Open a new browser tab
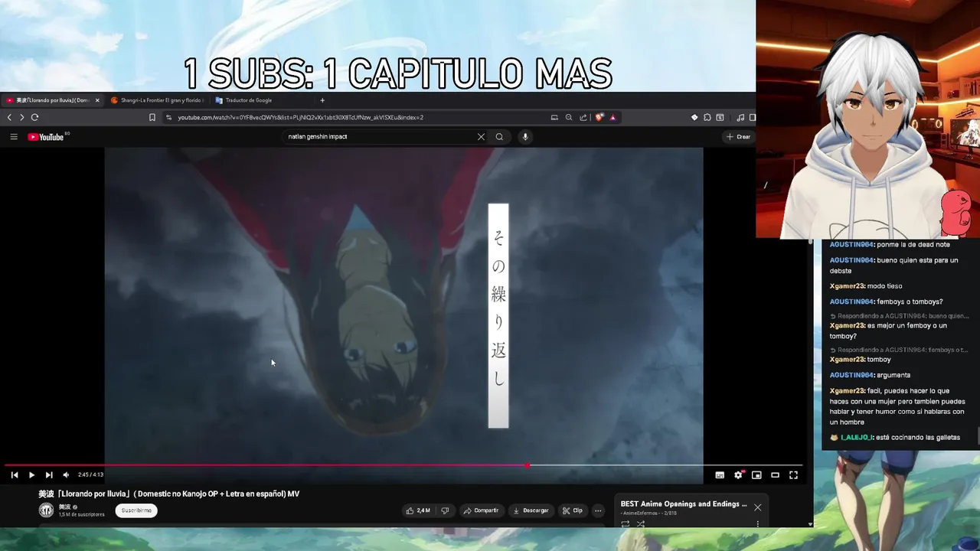Image resolution: width=980 pixels, height=551 pixels. (322, 100)
